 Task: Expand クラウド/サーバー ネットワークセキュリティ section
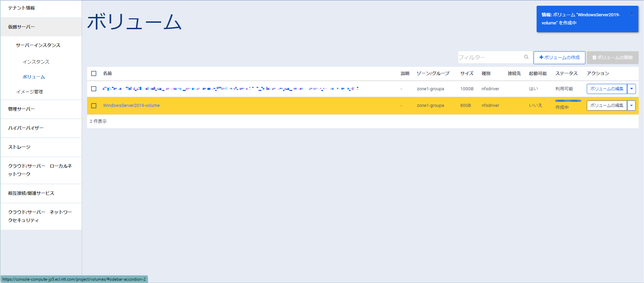tap(41, 216)
